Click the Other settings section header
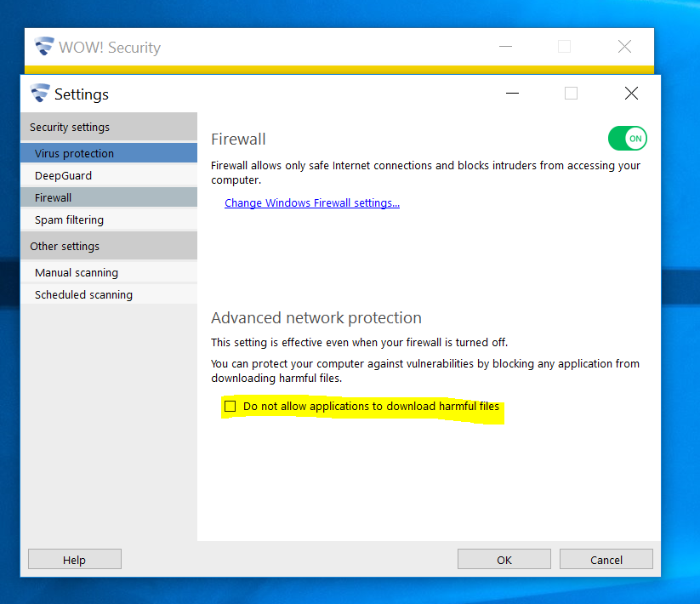Screen dimensions: 700x604 [109, 246]
